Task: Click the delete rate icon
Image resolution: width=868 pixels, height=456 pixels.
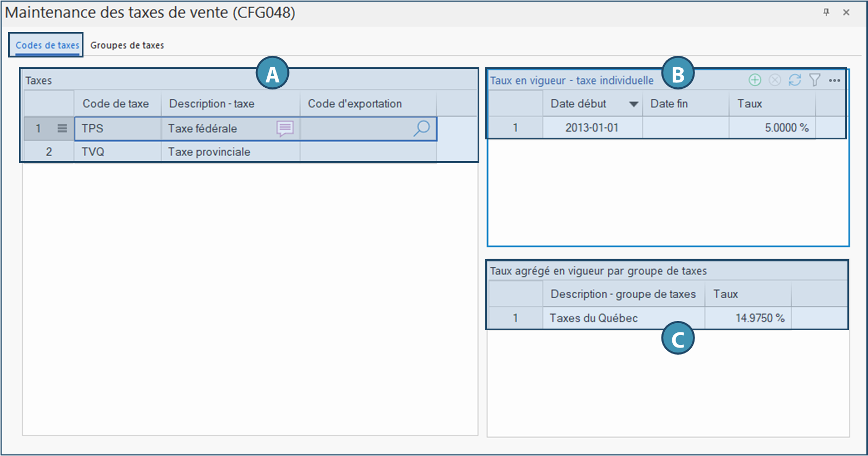Action: click(x=775, y=80)
